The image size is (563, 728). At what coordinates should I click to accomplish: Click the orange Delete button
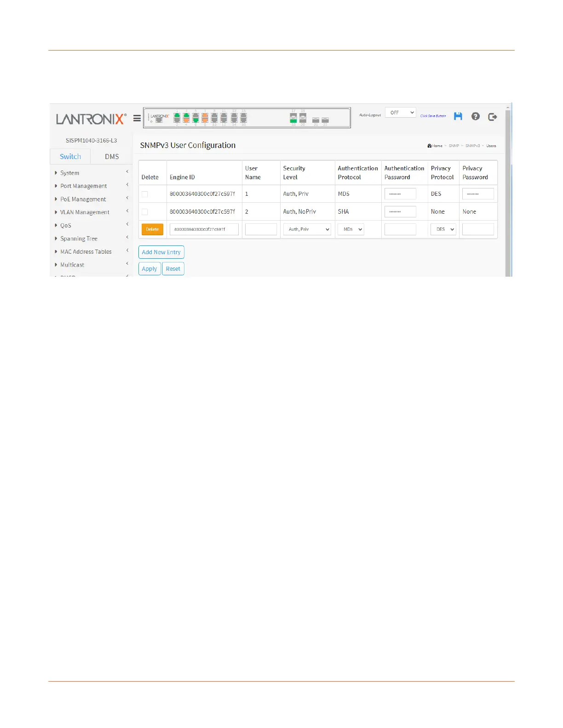pyautogui.click(x=152, y=229)
